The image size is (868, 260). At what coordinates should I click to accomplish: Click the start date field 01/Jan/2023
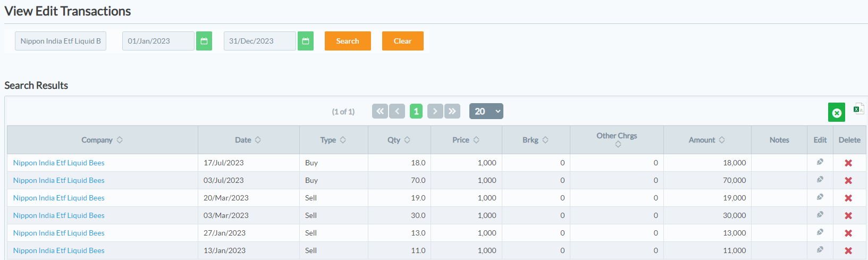click(x=158, y=41)
